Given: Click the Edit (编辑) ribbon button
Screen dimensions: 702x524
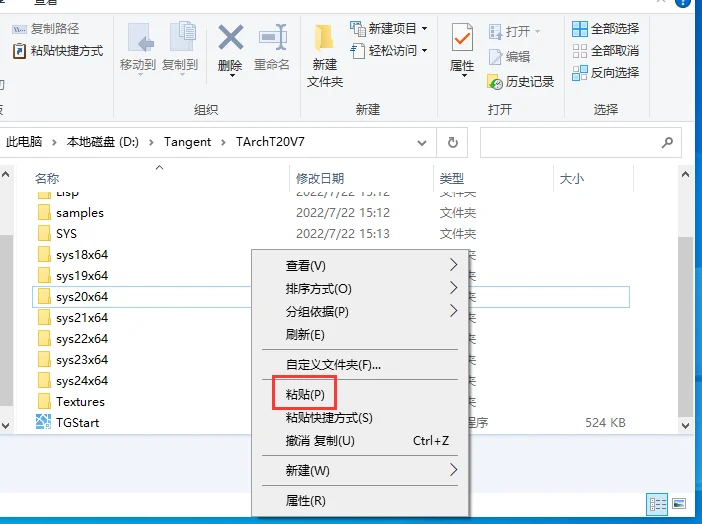Looking at the screenshot, I should click(509, 57).
